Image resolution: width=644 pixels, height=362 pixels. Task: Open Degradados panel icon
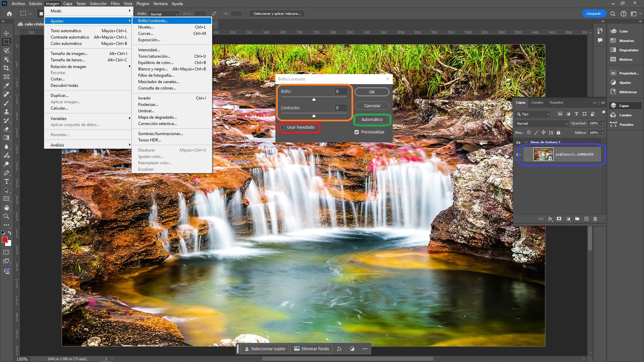(x=613, y=50)
